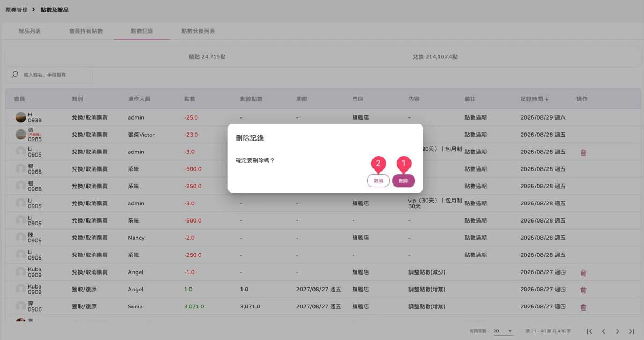Click 調整點數(減少) content cell
Viewport: 644px width, 340px height.
pyautogui.click(x=427, y=272)
